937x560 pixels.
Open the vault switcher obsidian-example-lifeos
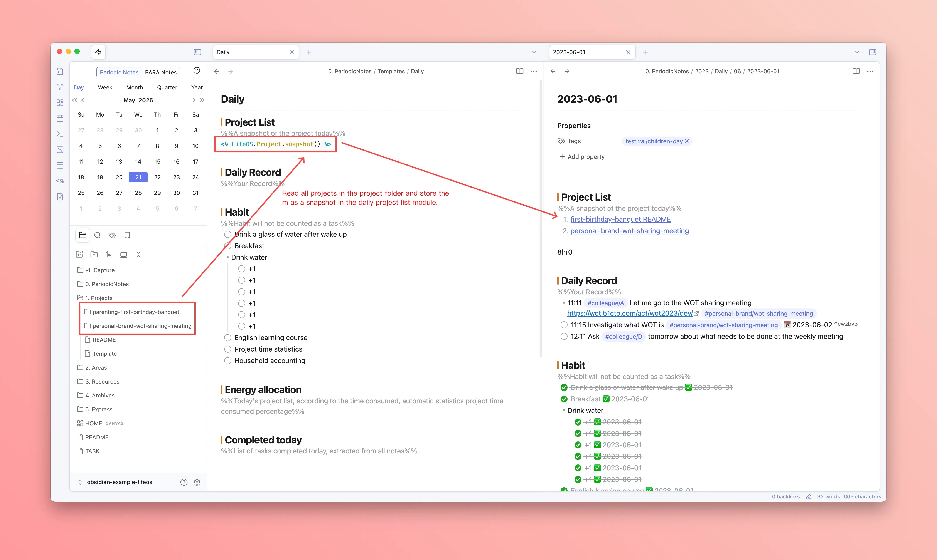pos(119,482)
